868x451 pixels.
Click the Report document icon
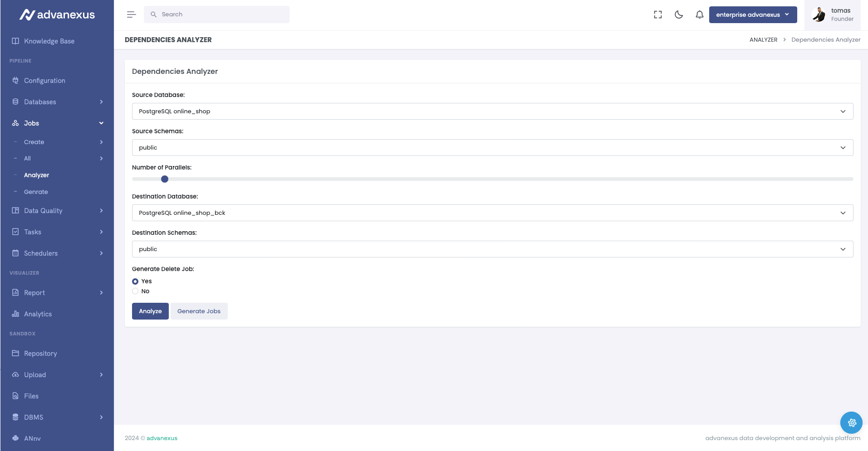[x=15, y=292]
